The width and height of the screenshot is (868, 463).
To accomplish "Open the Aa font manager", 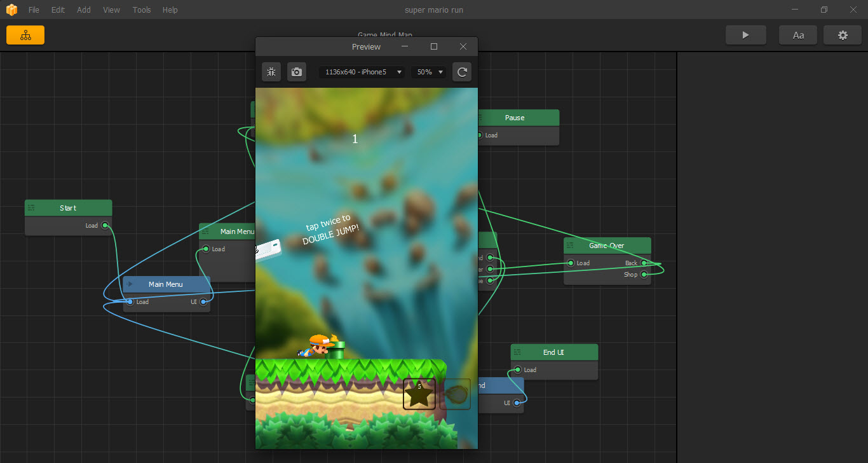I will click(x=798, y=36).
